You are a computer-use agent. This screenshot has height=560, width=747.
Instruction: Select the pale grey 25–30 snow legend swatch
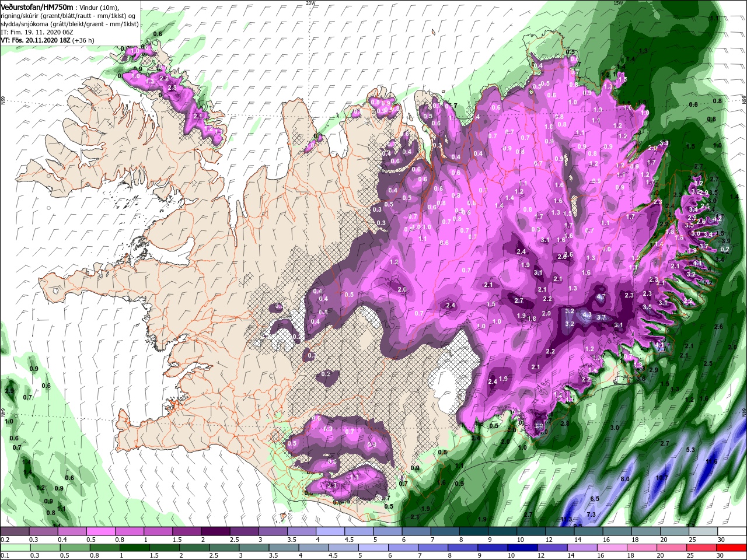point(704,531)
